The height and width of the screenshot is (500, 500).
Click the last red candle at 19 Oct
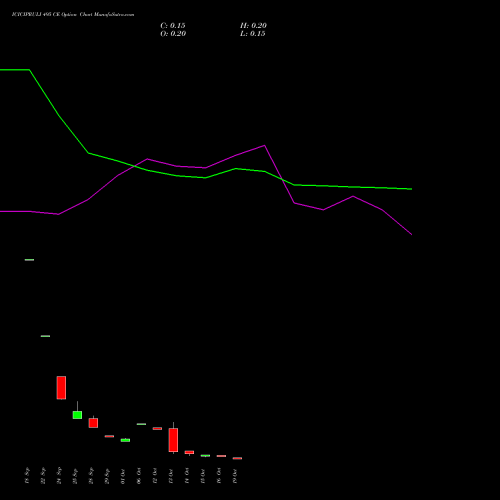tap(237, 458)
